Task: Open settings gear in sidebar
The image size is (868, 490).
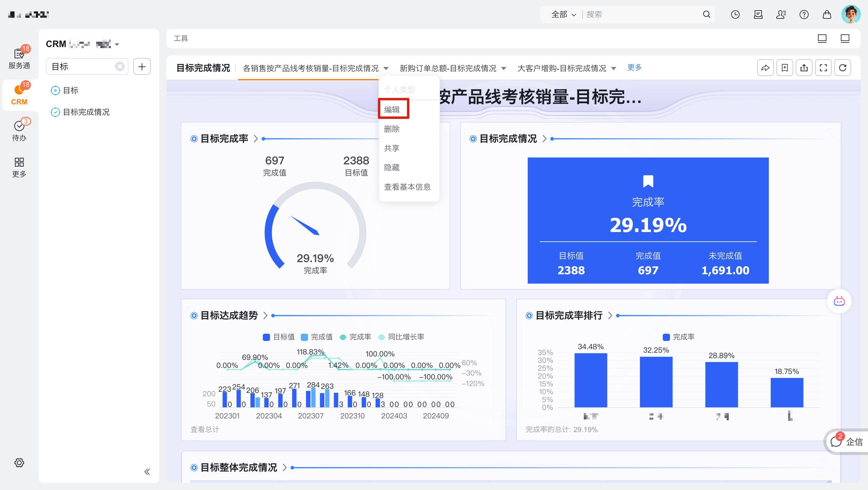Action: (19, 463)
